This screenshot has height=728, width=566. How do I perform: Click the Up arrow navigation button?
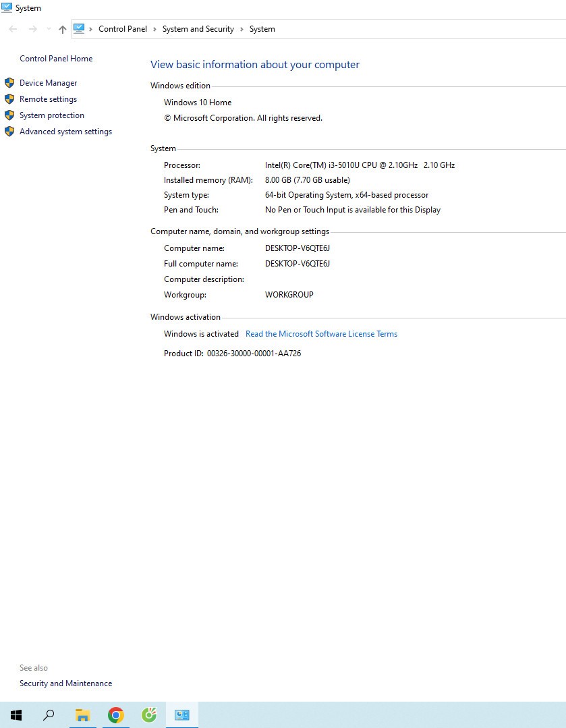(63, 29)
